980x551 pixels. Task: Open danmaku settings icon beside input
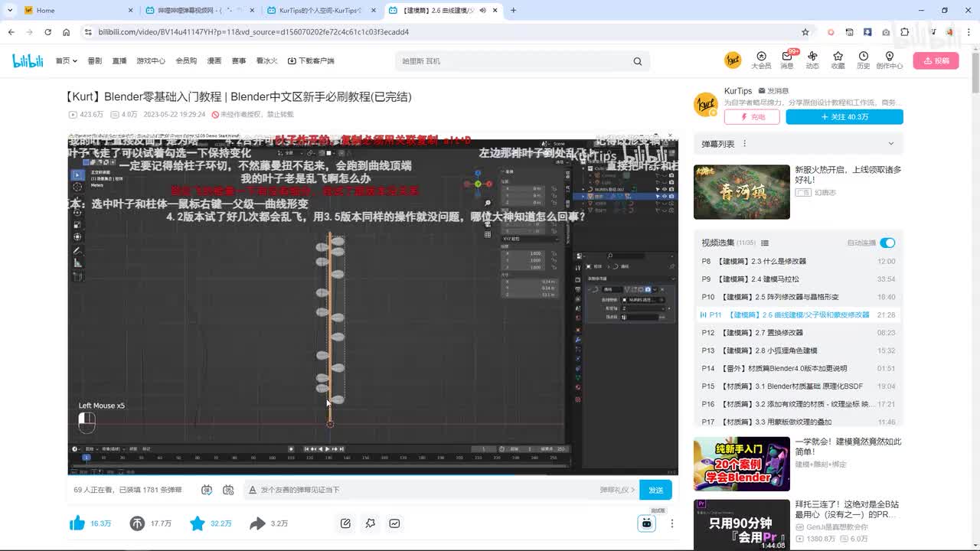tap(228, 490)
